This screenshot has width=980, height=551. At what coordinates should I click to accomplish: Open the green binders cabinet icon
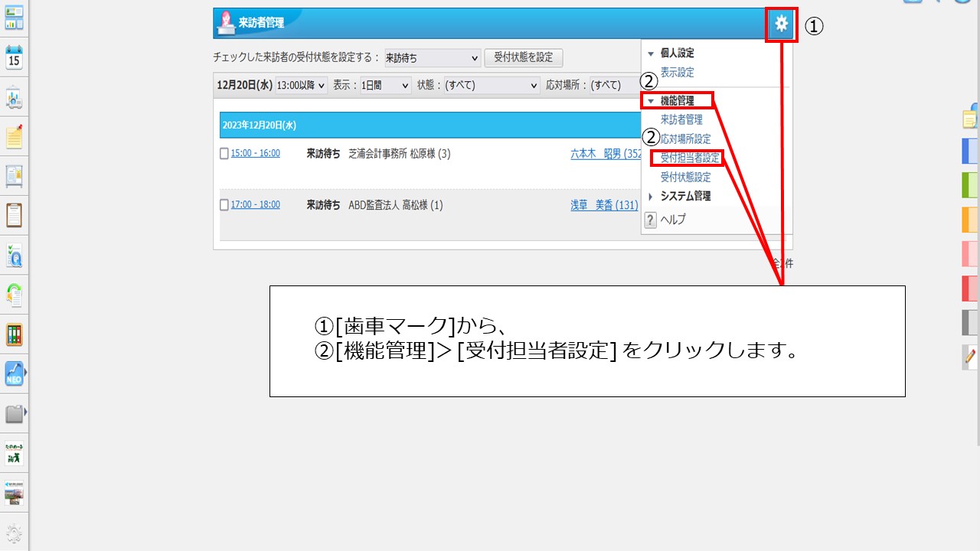click(14, 334)
